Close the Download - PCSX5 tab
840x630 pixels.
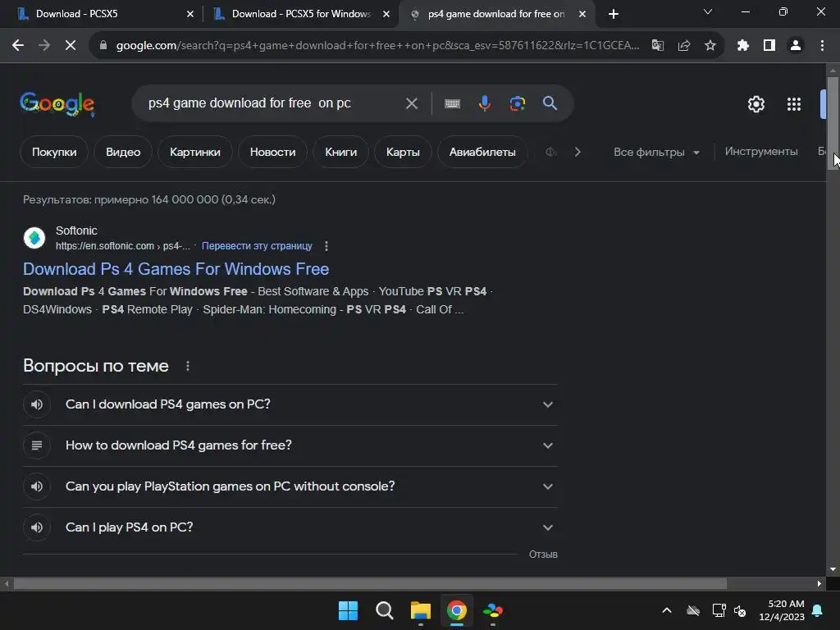point(190,15)
